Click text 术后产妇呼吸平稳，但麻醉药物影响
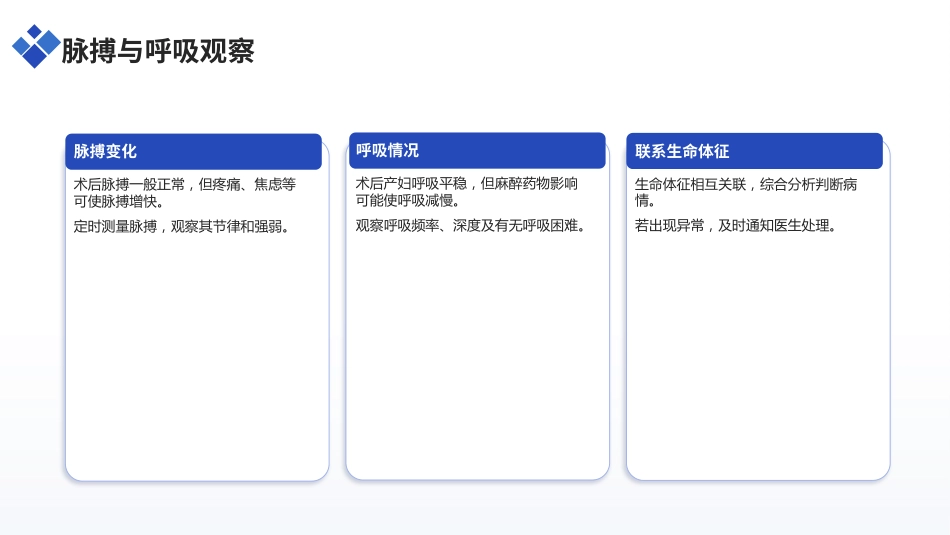 (x=467, y=184)
